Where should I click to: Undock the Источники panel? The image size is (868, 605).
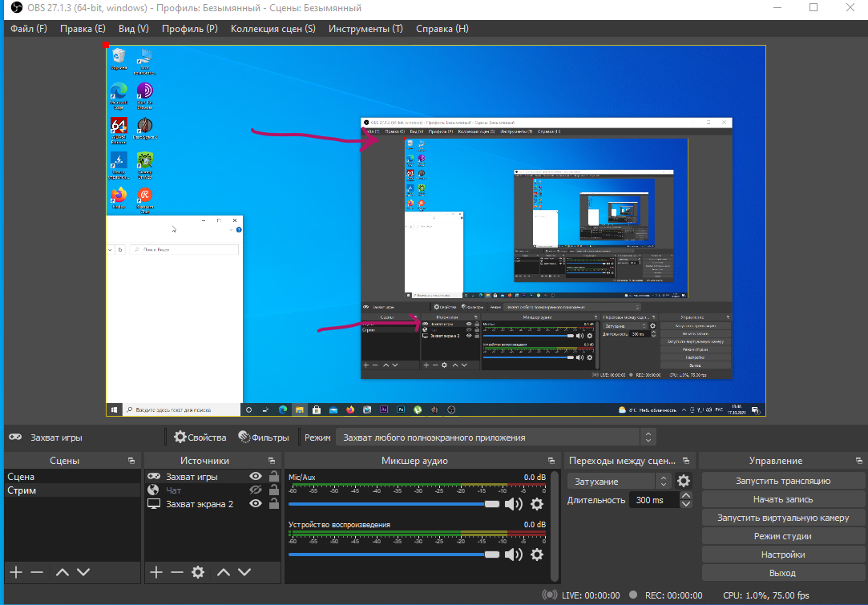click(x=272, y=461)
